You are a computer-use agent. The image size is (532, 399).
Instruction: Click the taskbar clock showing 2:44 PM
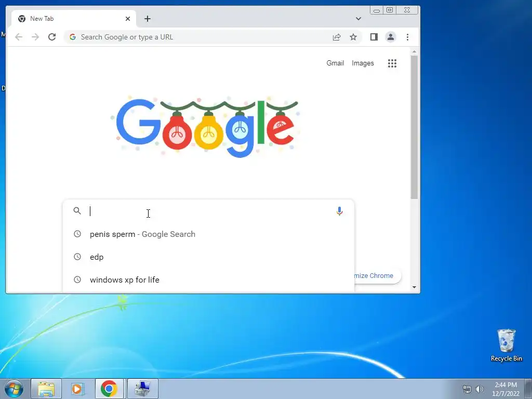506,389
